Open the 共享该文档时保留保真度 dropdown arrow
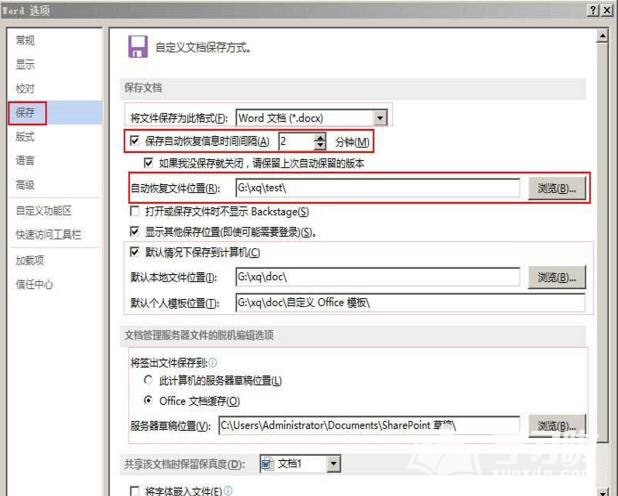 pyautogui.click(x=333, y=464)
